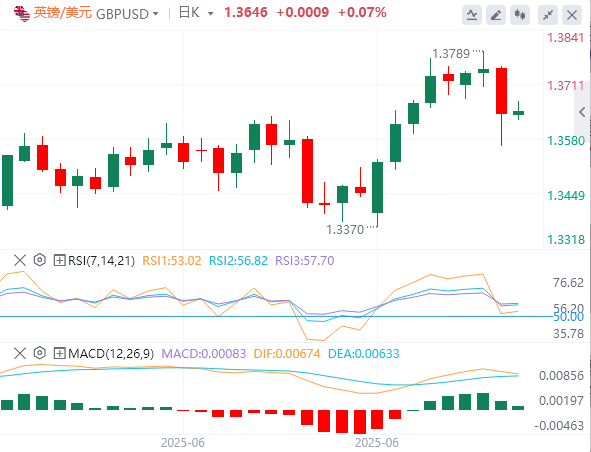Expand the right side panel arrow
591x452 pixels.
582,112
